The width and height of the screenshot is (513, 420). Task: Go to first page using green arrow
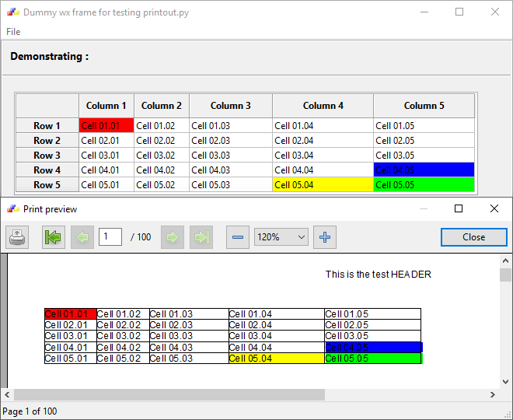[x=54, y=237]
